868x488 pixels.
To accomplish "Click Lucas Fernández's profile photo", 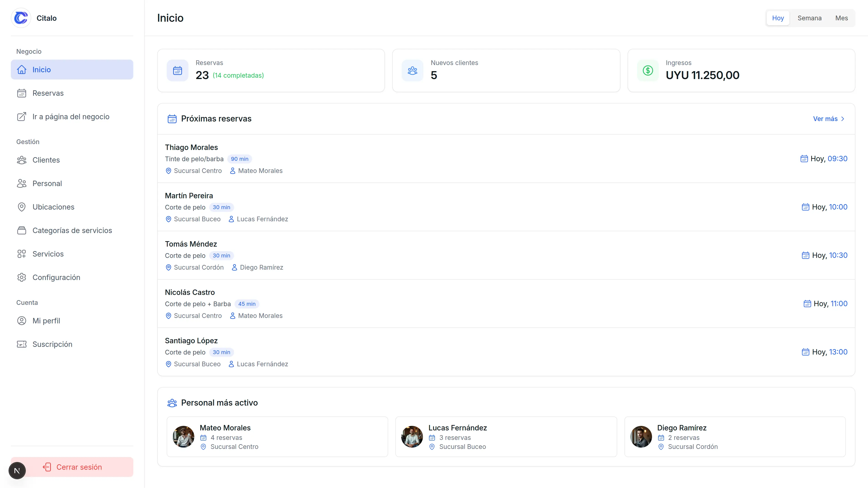I will coord(412,437).
